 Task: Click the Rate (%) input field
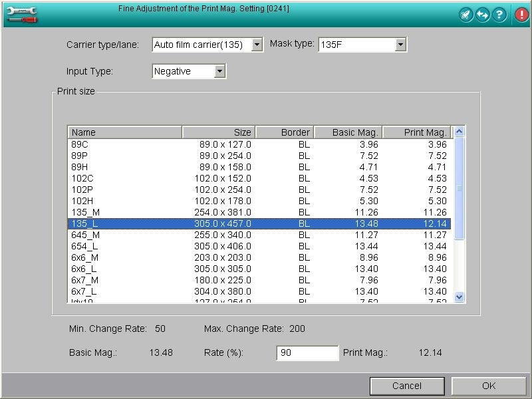click(307, 353)
